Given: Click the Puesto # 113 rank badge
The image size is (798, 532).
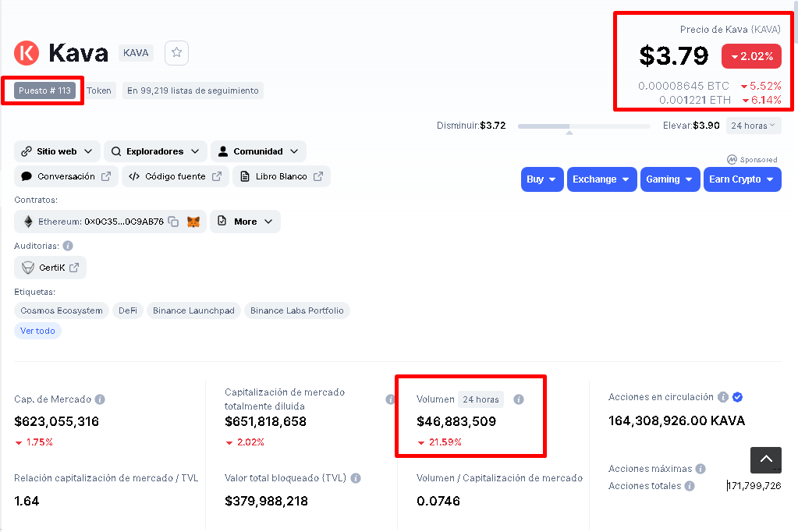Looking at the screenshot, I should click(44, 90).
